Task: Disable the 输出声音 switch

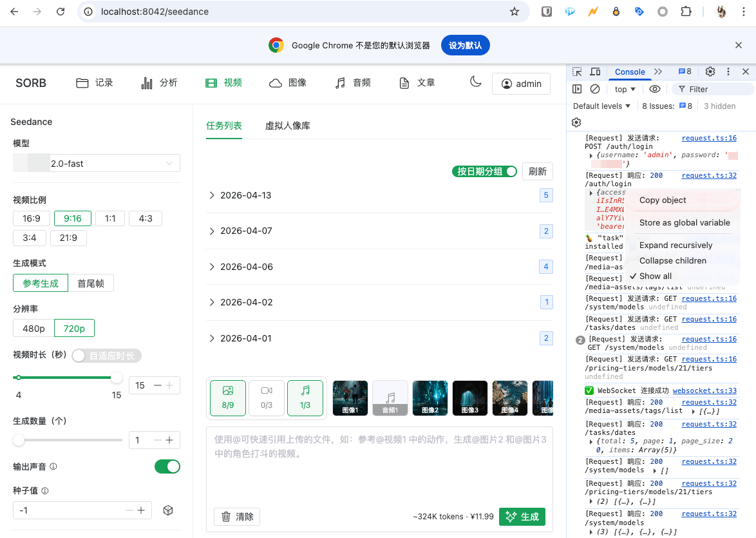Action: [x=167, y=466]
